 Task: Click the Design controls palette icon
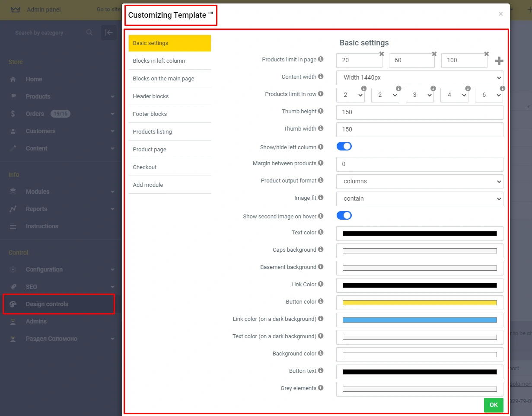pos(13,304)
